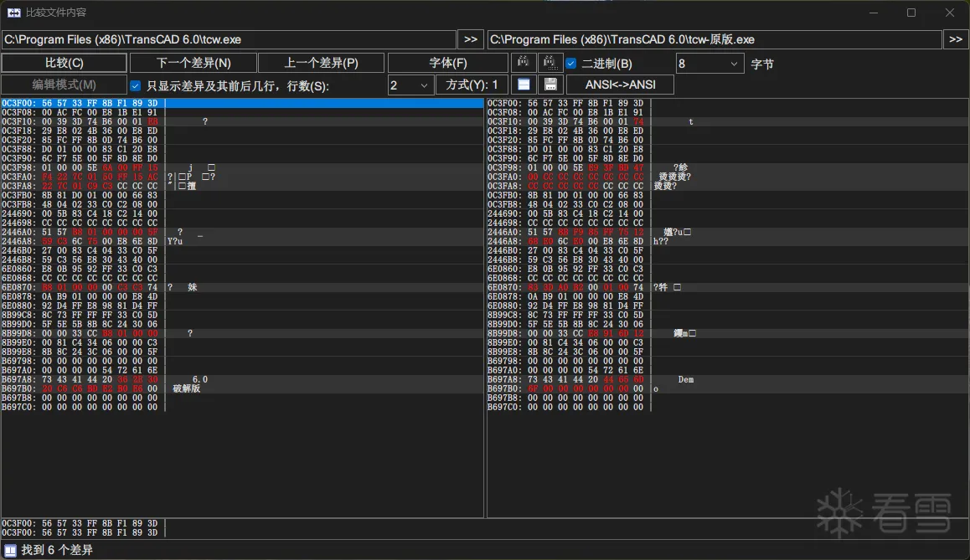970x560 pixels.
Task: Select row 2446A0 in the right hex pane
Action: pos(727,232)
